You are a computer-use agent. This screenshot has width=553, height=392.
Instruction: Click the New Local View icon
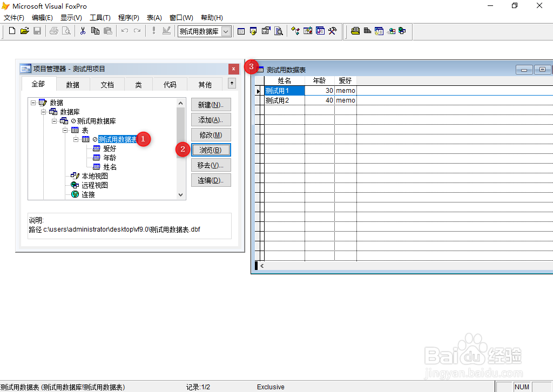click(x=379, y=31)
